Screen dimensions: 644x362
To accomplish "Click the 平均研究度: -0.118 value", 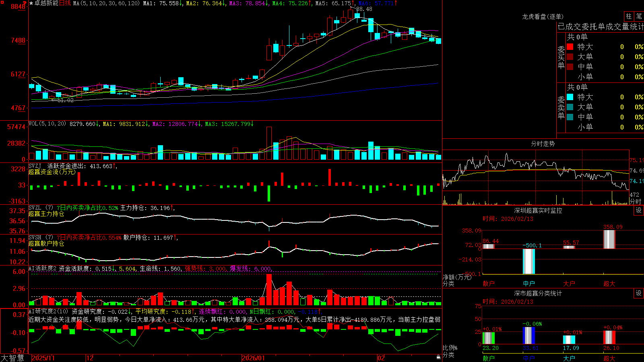I will click(x=163, y=311).
